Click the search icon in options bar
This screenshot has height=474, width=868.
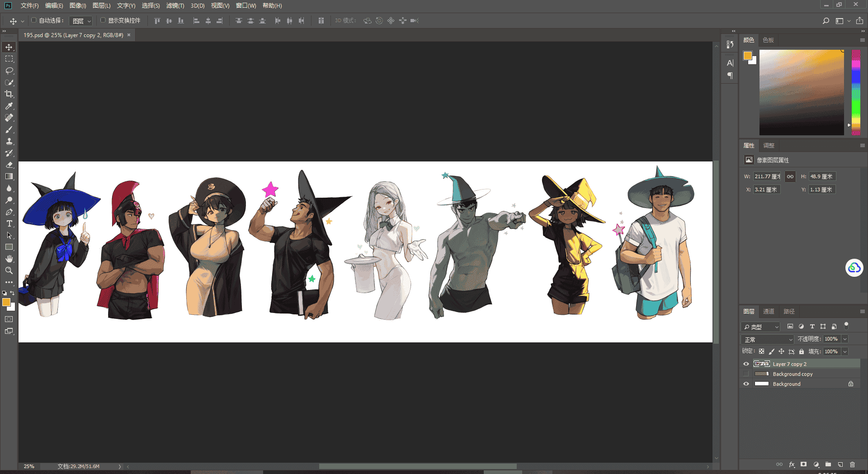[826, 21]
